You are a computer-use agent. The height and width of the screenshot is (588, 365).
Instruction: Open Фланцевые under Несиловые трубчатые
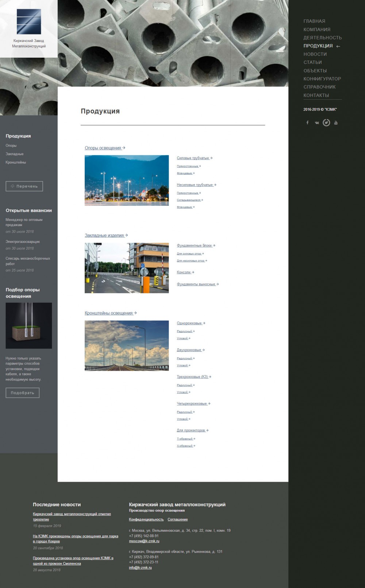(x=186, y=207)
